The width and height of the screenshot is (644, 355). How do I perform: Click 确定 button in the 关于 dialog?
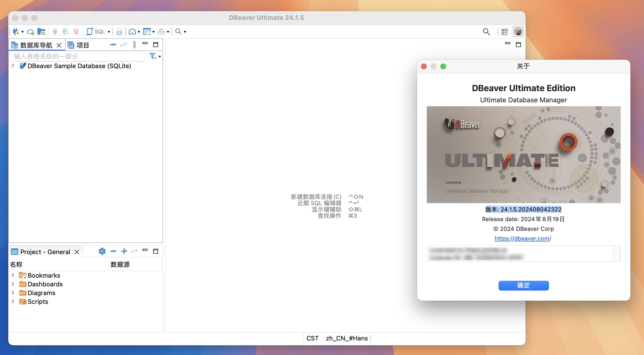point(523,285)
